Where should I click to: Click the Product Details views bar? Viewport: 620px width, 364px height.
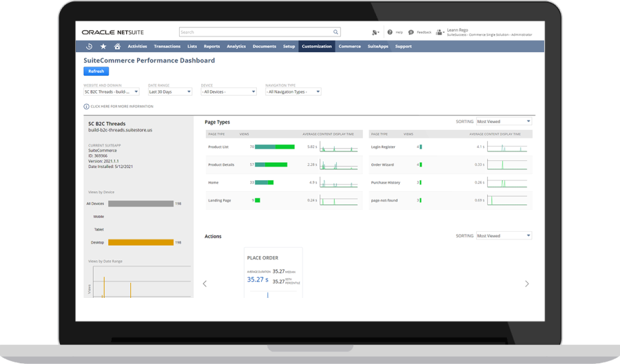click(271, 164)
